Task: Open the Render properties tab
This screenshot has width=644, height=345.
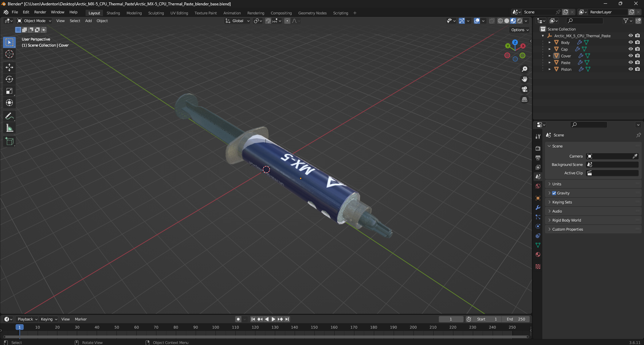Action: [538, 148]
